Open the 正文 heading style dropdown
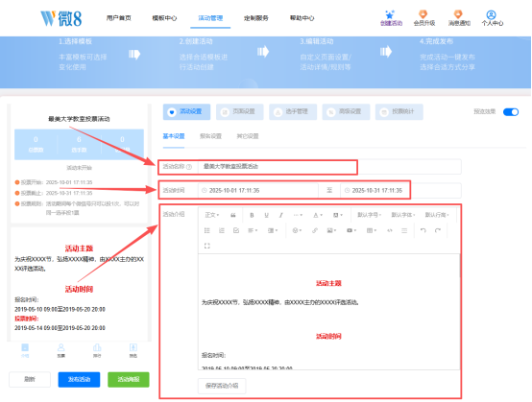The width and height of the screenshot is (532, 402). [x=212, y=215]
